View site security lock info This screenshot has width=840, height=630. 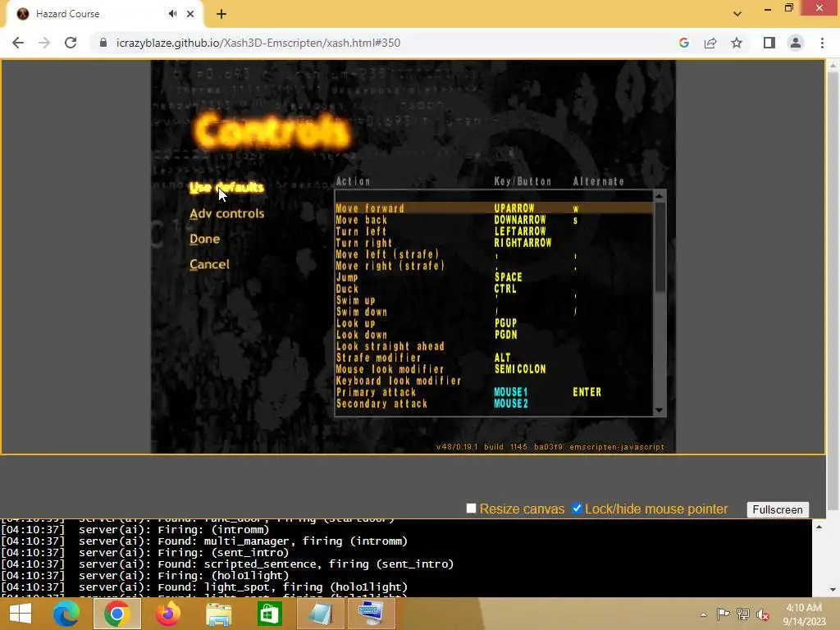click(x=103, y=43)
